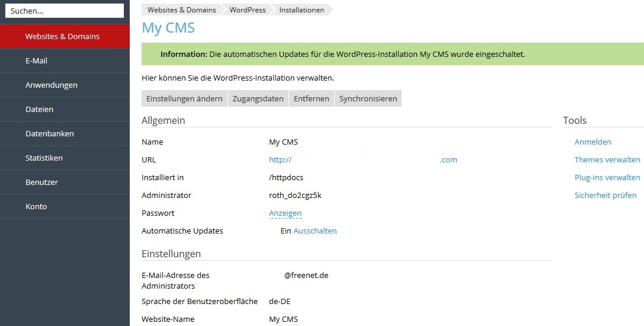Click the Entfernen button

click(311, 98)
